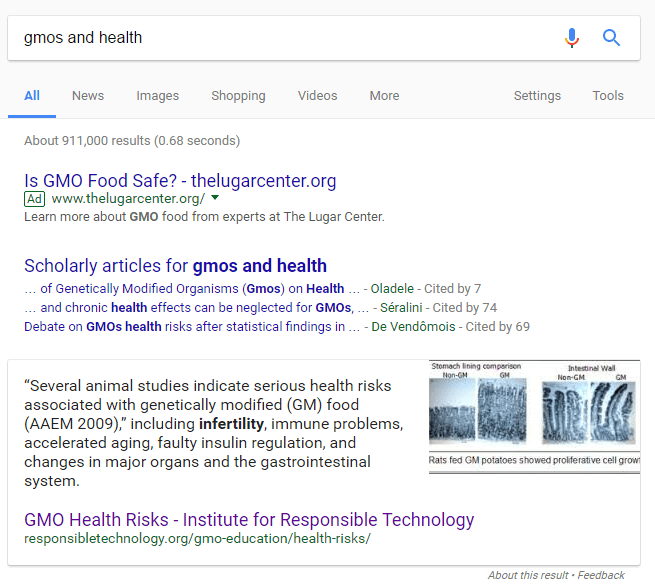655x588 pixels.
Task: Go to the Shopping tab
Action: pos(238,96)
